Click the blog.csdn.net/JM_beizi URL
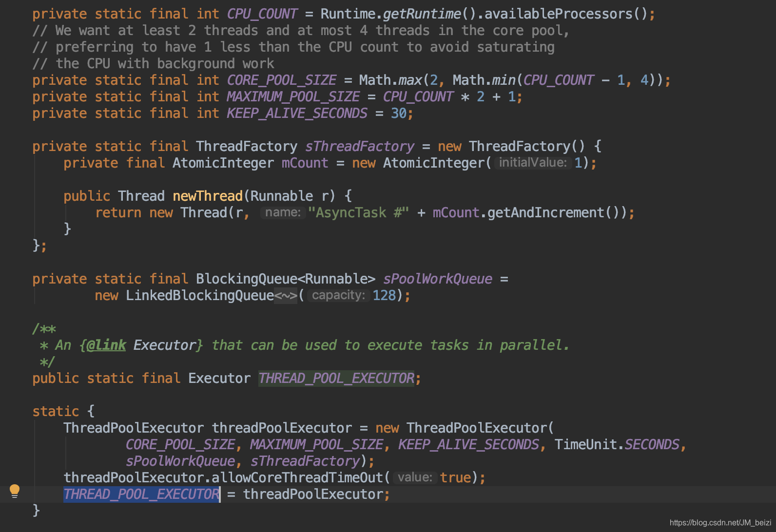Viewport: 776px width, 532px height. click(720, 523)
